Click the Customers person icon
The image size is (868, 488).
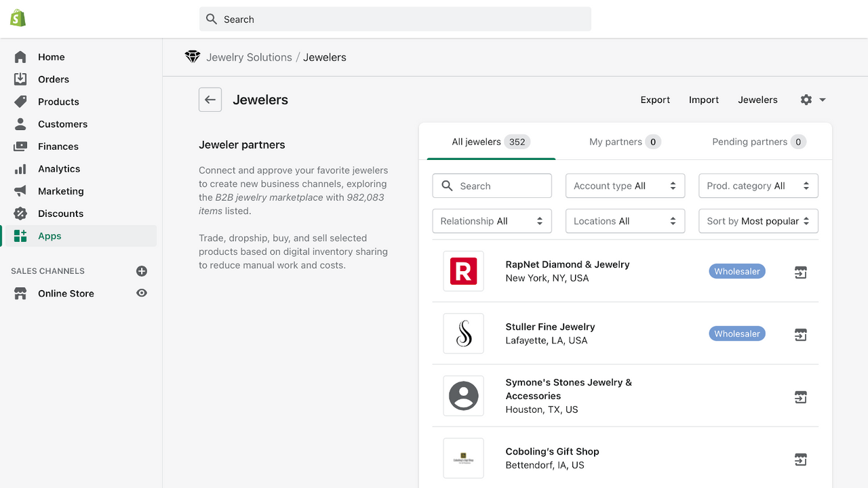point(20,124)
